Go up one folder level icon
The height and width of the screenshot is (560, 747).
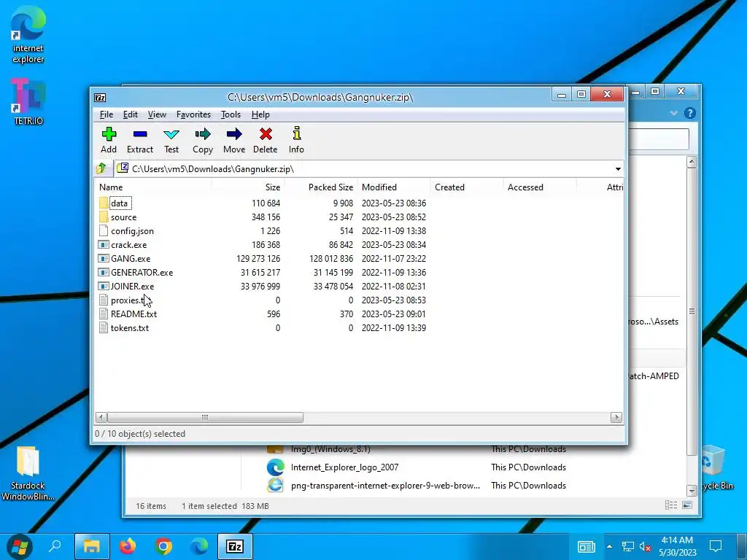[x=101, y=168]
